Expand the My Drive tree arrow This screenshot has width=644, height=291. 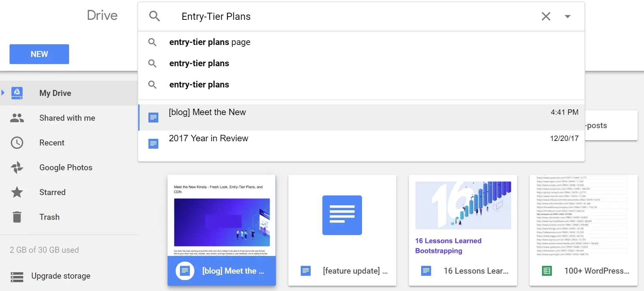pyautogui.click(x=3, y=93)
